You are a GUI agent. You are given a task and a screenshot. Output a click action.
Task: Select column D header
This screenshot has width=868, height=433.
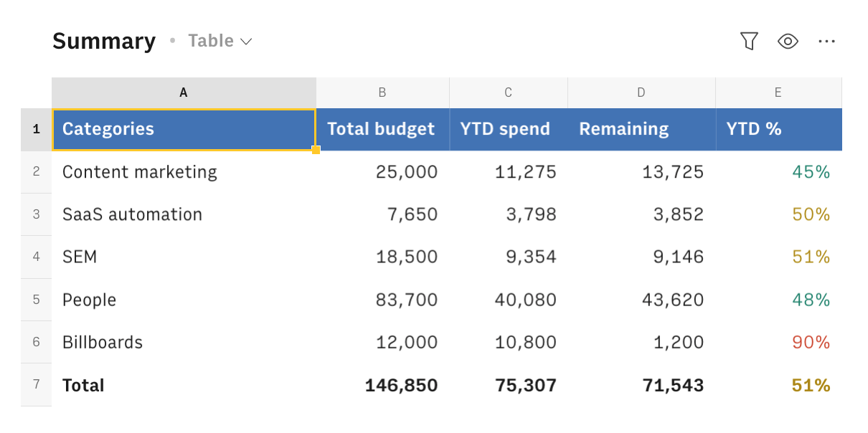pyautogui.click(x=641, y=92)
